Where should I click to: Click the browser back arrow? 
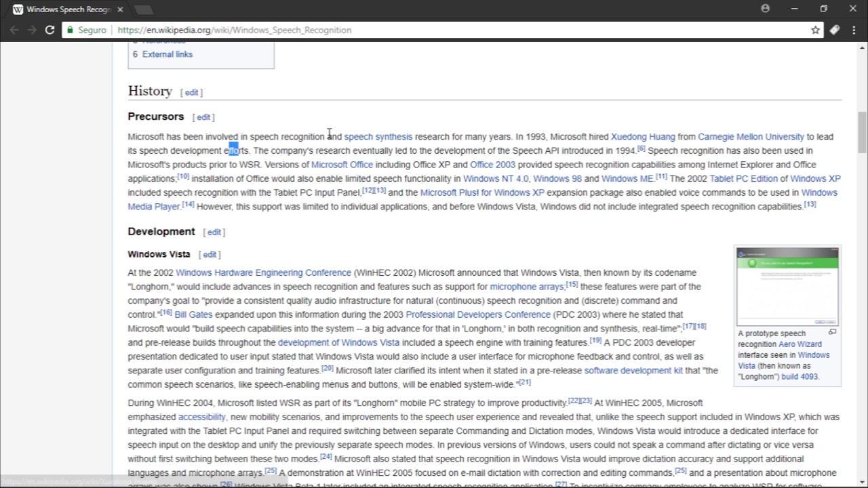pos(14,30)
